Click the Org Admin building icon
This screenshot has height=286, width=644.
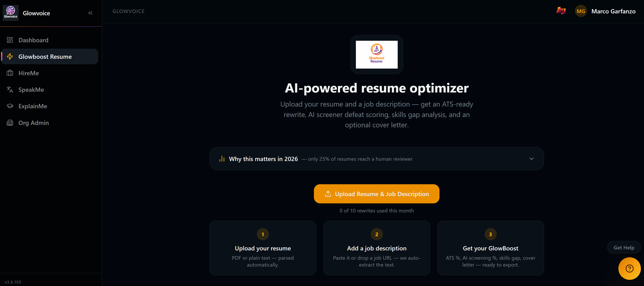point(10,123)
